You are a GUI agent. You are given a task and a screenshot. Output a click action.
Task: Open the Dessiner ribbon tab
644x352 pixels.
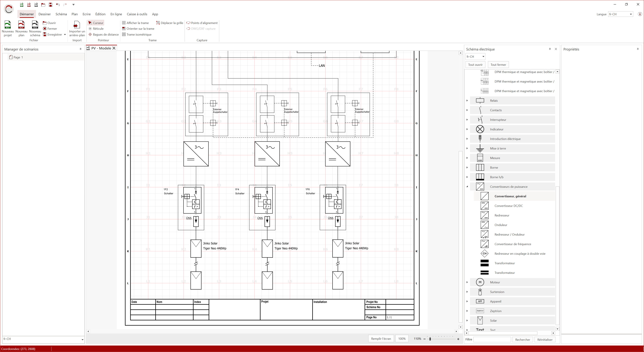(x=44, y=14)
